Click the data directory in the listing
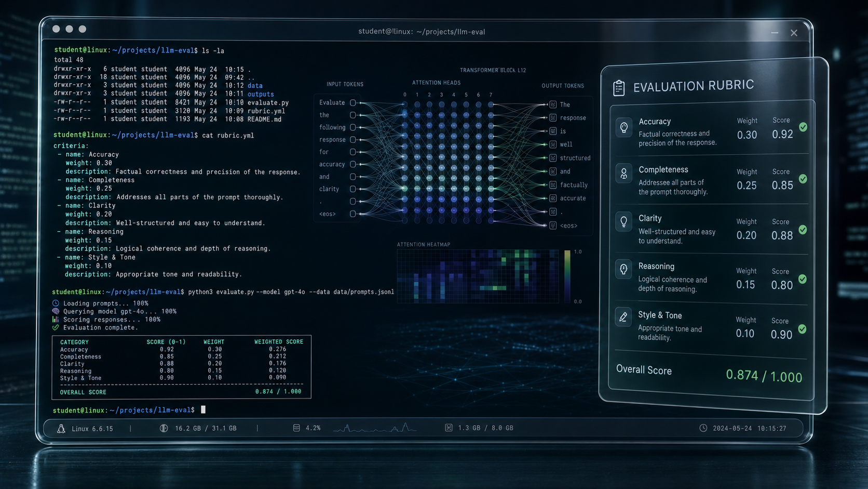The height and width of the screenshot is (489, 868). pyautogui.click(x=255, y=86)
